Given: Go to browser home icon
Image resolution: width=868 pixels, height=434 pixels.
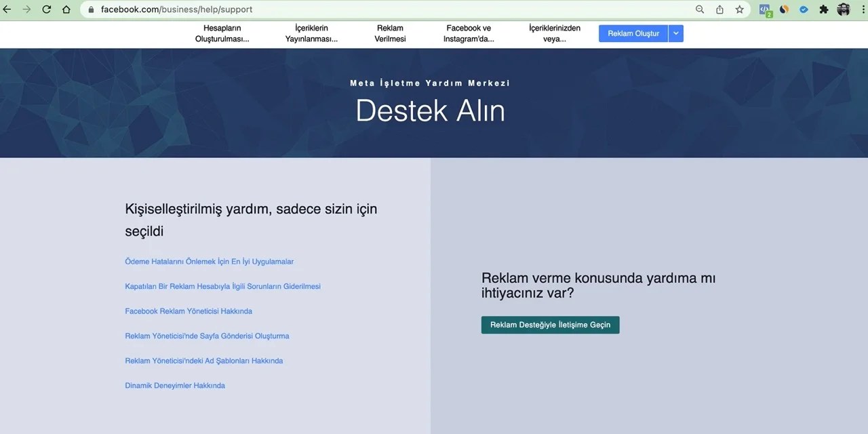Looking at the screenshot, I should [66, 9].
